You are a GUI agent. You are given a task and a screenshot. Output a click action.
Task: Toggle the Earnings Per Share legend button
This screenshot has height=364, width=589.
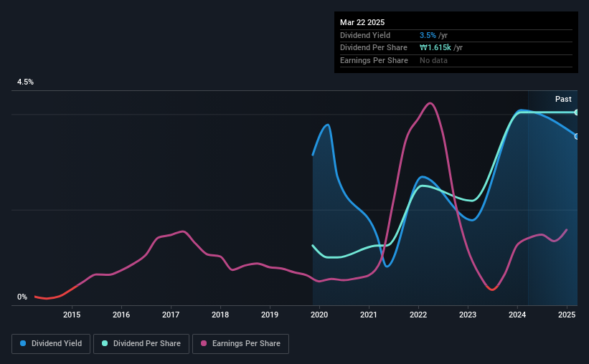point(241,344)
